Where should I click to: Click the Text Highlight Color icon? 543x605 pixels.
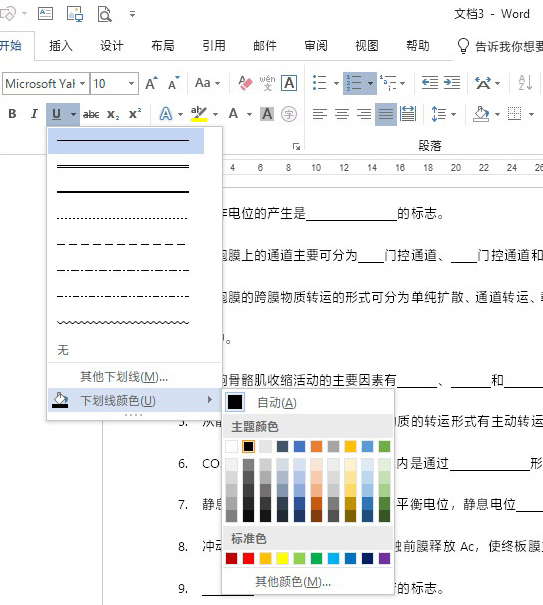(199, 114)
